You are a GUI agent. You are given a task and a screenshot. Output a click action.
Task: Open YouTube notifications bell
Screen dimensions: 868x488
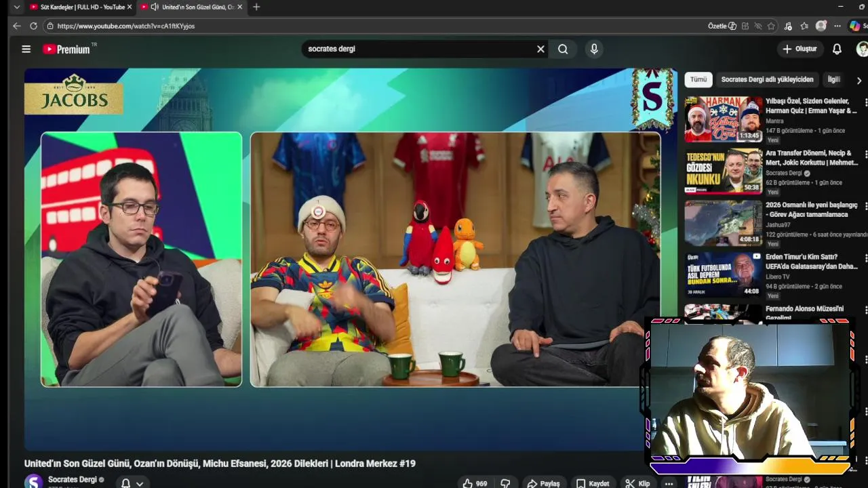[837, 49]
